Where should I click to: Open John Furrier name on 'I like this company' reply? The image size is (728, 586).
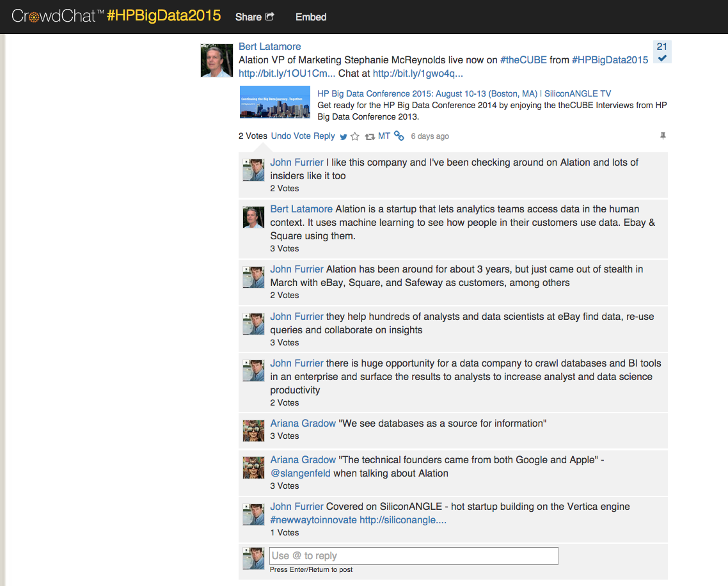297,162
